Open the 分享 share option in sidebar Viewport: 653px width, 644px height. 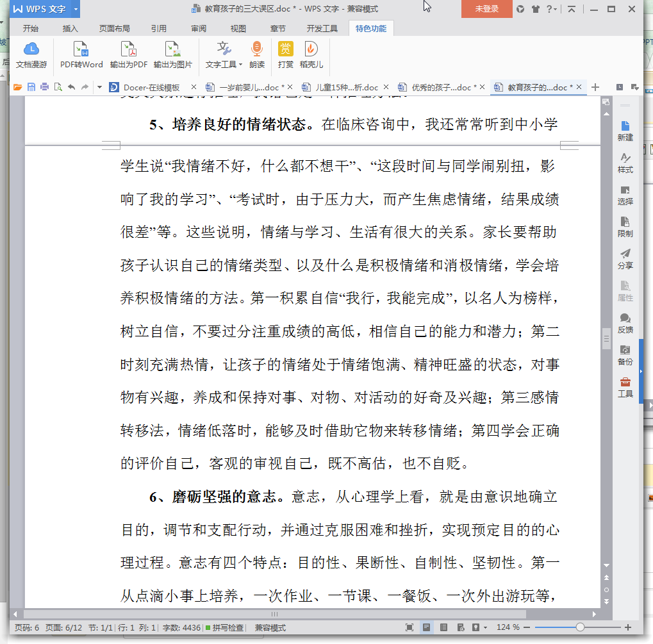(625, 258)
